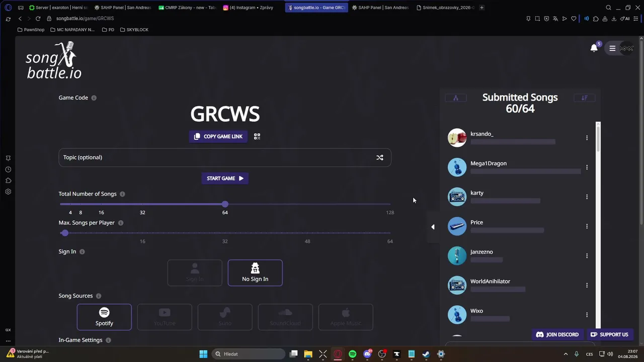Open options menu for karty
The width and height of the screenshot is (644, 362).
pos(587,197)
